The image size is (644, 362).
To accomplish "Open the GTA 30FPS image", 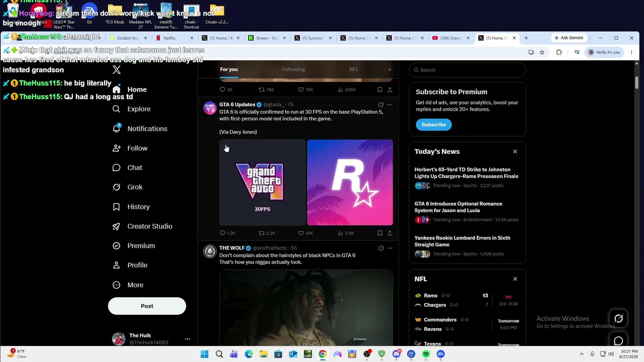I will 262,183.
